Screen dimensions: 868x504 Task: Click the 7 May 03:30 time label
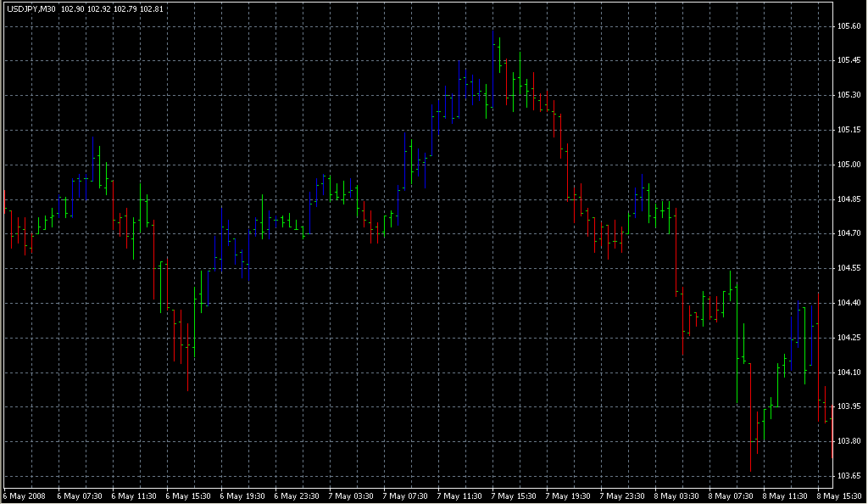click(351, 496)
